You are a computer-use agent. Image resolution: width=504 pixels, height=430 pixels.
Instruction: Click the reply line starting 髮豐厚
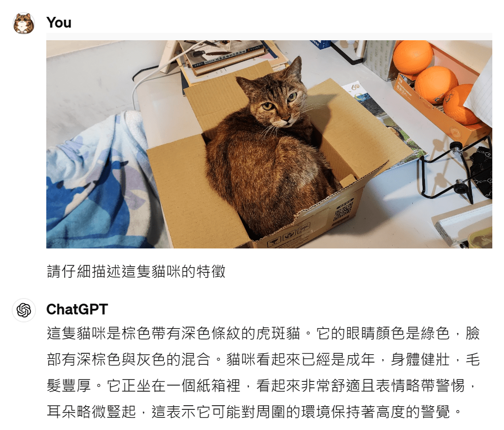261,385
